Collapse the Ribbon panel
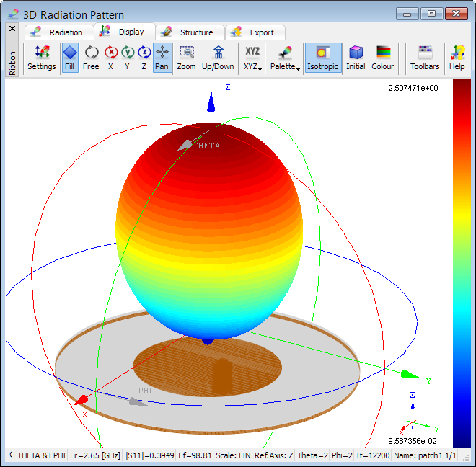The image size is (476, 467). [12, 29]
